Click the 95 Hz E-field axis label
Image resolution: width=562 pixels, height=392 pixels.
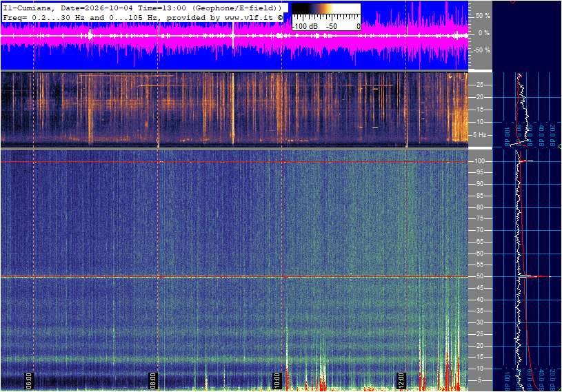(x=479, y=172)
